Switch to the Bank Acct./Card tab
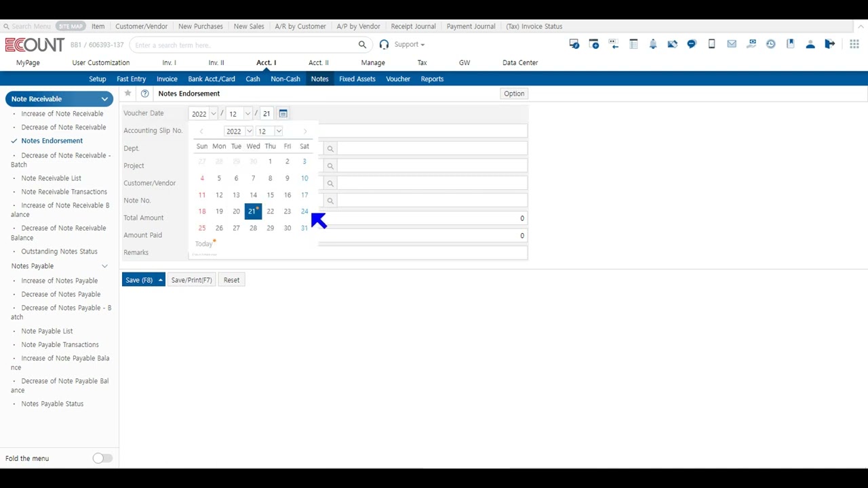The width and height of the screenshot is (868, 488). coord(212,79)
